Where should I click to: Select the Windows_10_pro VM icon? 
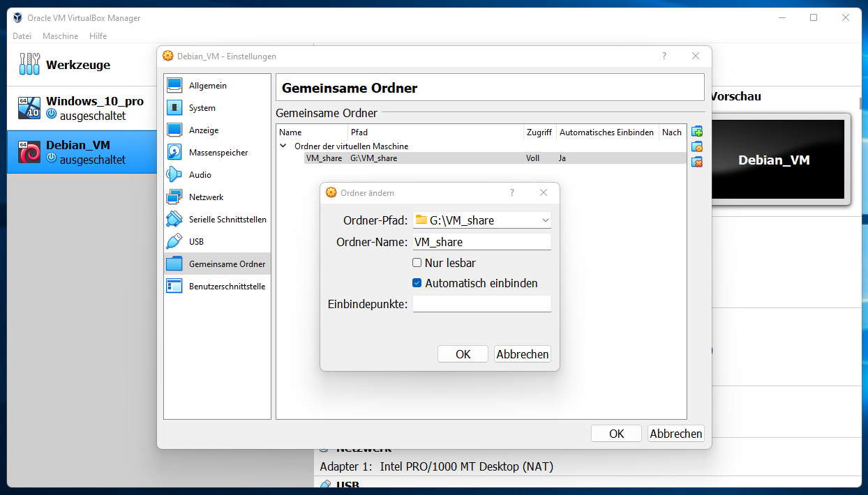(x=29, y=107)
